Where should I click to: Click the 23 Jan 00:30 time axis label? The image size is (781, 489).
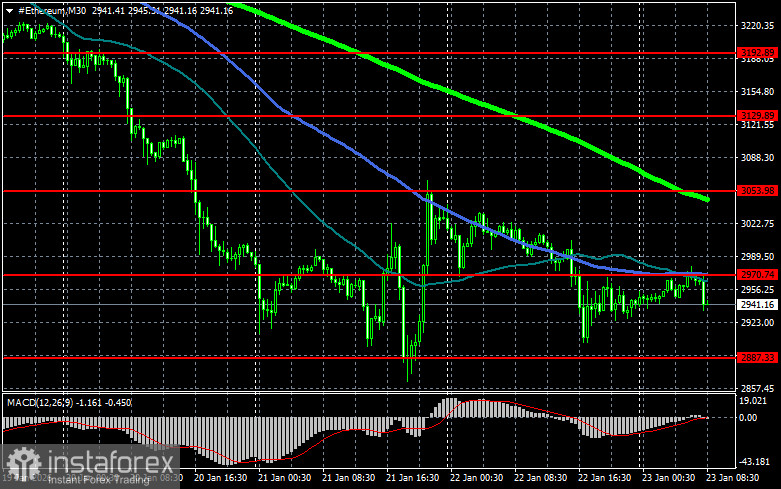668,478
